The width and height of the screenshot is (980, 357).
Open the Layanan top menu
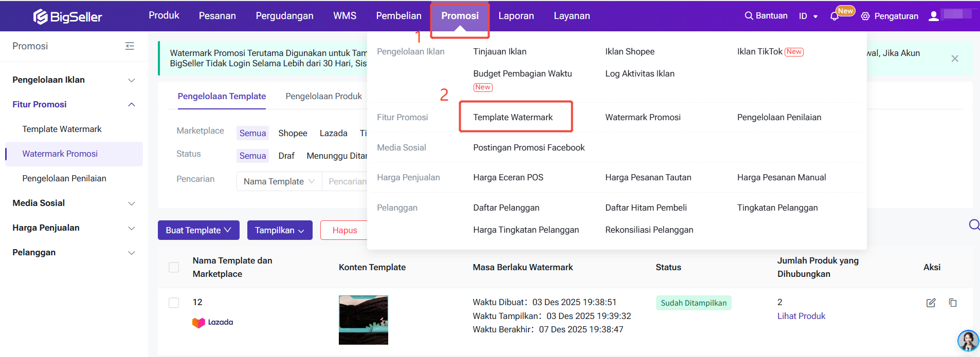[572, 16]
